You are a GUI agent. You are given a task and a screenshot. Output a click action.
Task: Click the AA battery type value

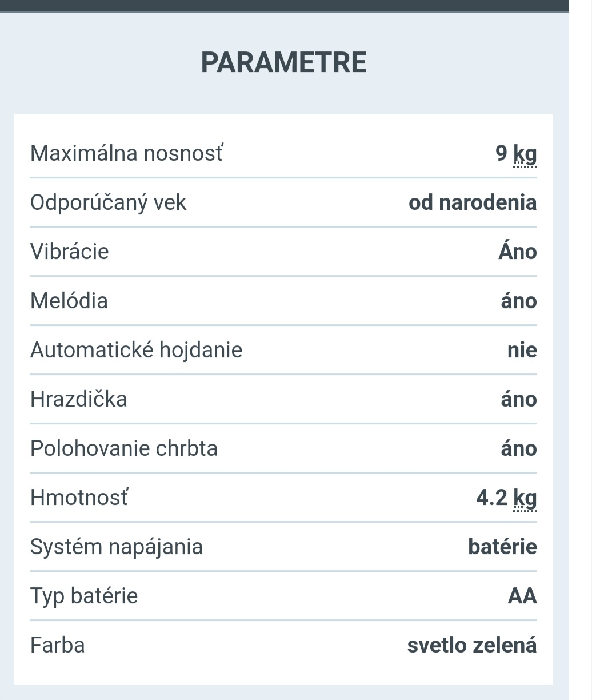pyautogui.click(x=522, y=596)
